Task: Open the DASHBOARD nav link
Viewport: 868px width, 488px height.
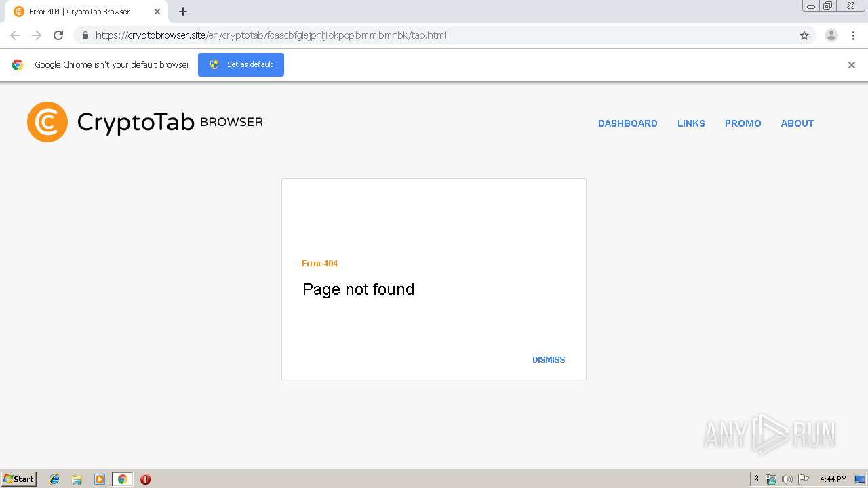Action: (628, 123)
